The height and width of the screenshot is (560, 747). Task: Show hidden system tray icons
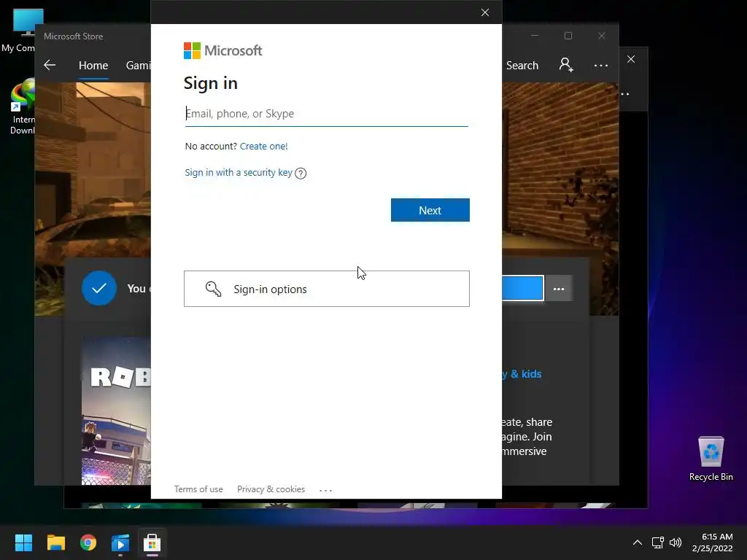point(638,542)
